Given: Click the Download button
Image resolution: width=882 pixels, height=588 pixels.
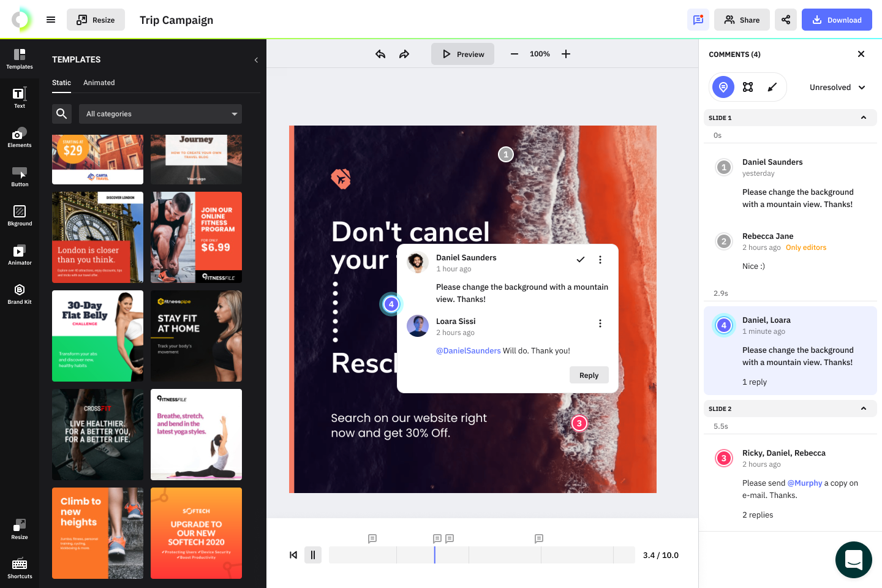Looking at the screenshot, I should (x=837, y=20).
